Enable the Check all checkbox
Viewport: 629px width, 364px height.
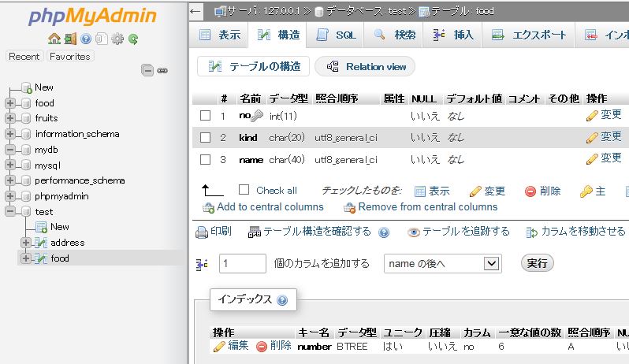click(x=244, y=190)
